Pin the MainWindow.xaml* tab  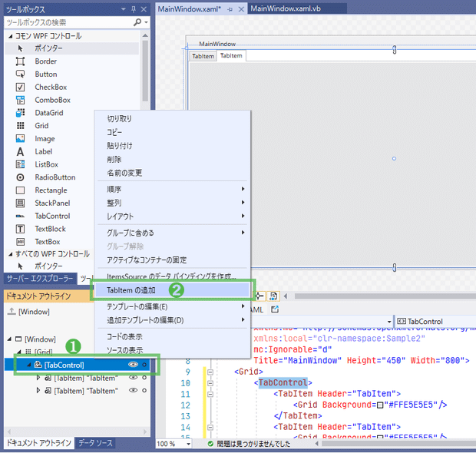coord(230,9)
